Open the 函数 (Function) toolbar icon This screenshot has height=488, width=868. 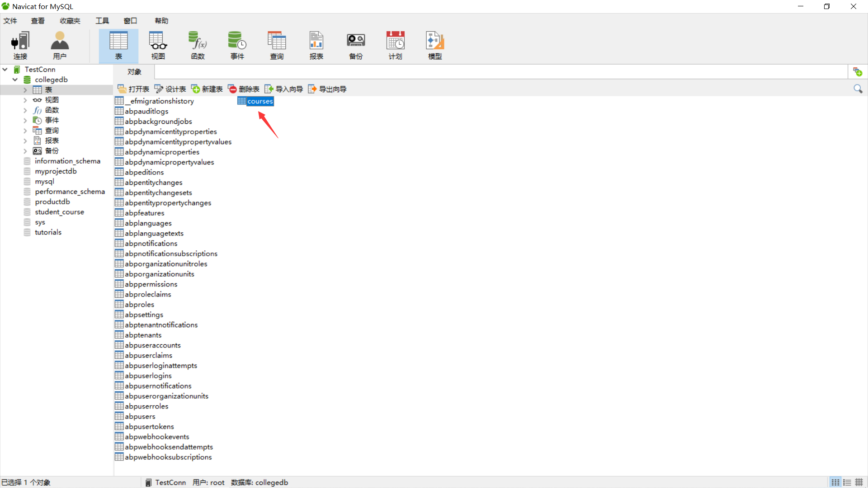click(x=198, y=45)
